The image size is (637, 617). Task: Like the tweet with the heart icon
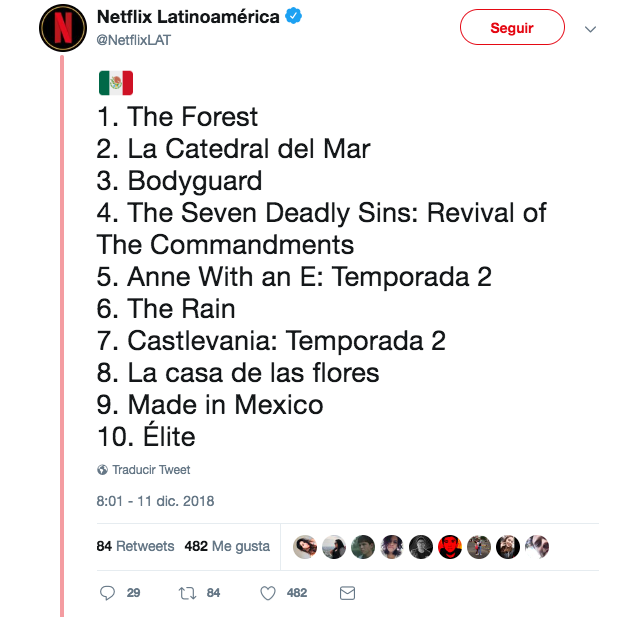pos(267,593)
